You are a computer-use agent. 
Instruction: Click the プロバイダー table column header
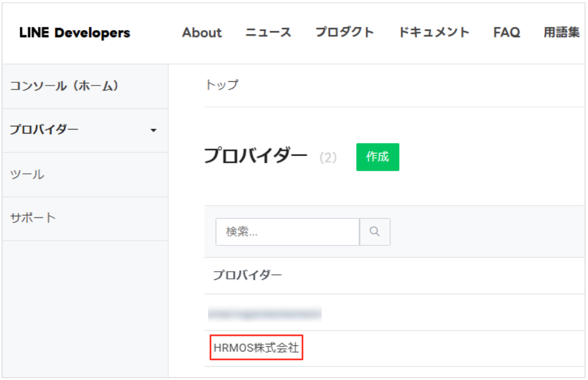247,276
